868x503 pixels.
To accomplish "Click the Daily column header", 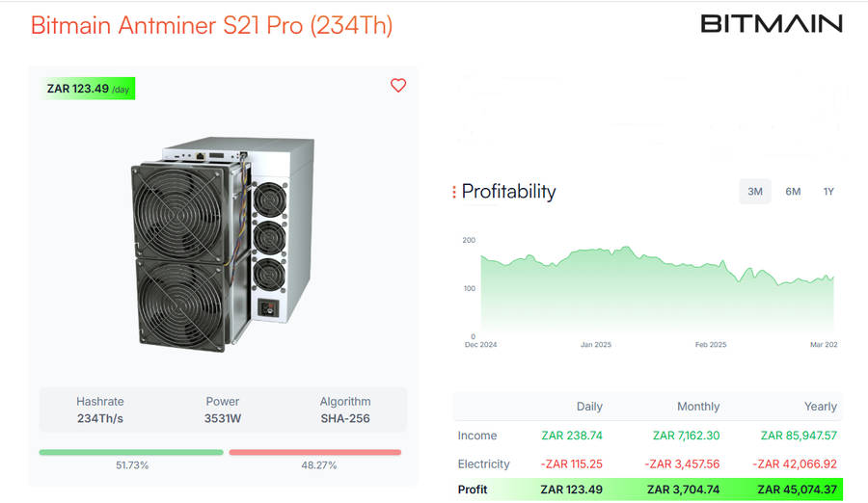I will pyautogui.click(x=589, y=407).
